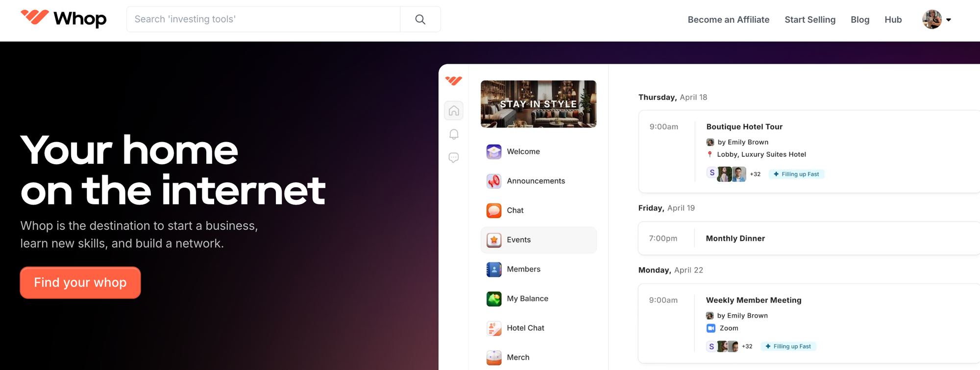Open the Monthly Dinner event
This screenshot has width=980, height=370.
809,238
